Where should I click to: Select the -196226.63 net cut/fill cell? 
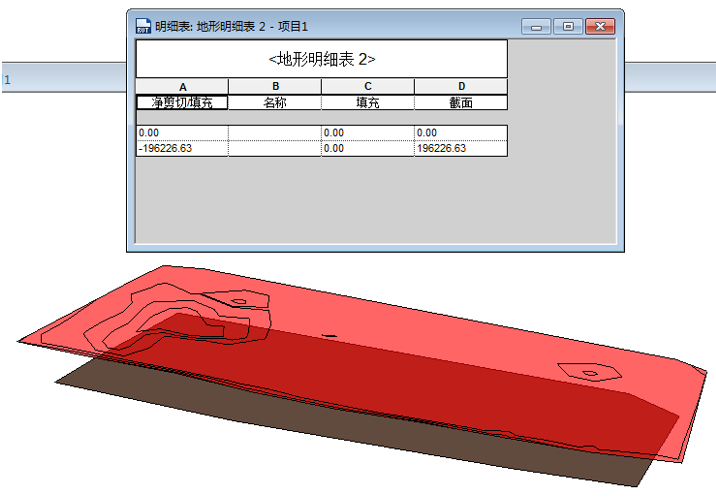183,148
